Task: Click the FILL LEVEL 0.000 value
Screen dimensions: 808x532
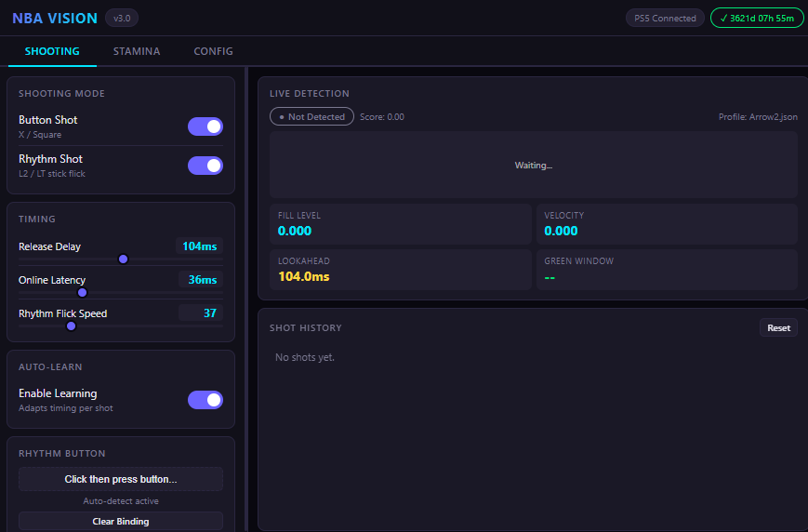Action: (295, 231)
